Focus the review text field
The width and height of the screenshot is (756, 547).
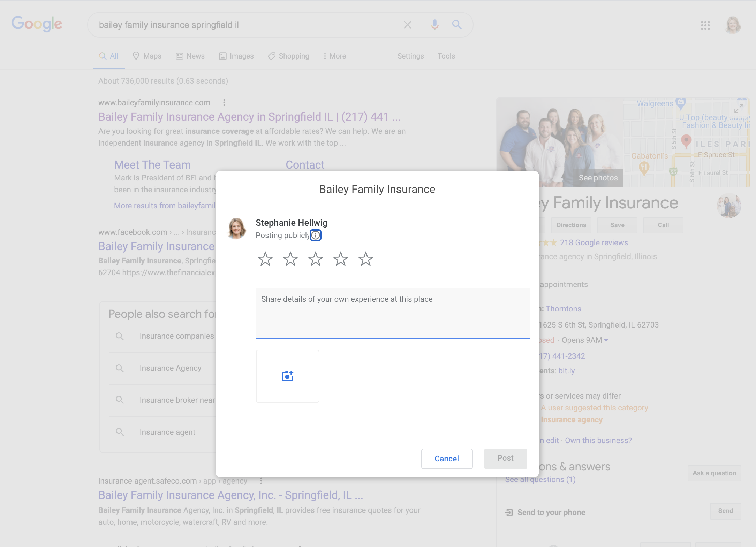click(393, 313)
